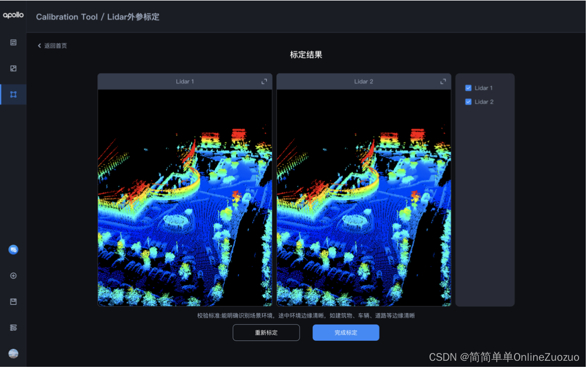Open the sidebar settings-sliders icon
This screenshot has width=588, height=368.
point(13,327)
